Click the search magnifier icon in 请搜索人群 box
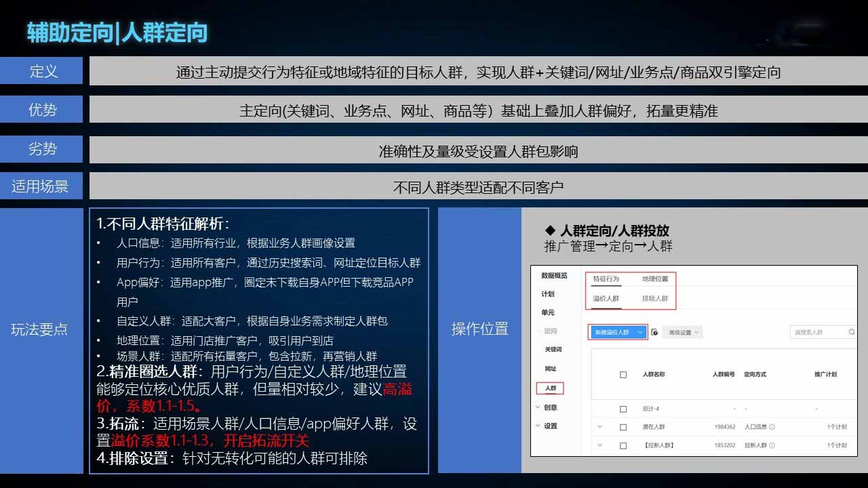The width and height of the screenshot is (868, 488). click(852, 332)
